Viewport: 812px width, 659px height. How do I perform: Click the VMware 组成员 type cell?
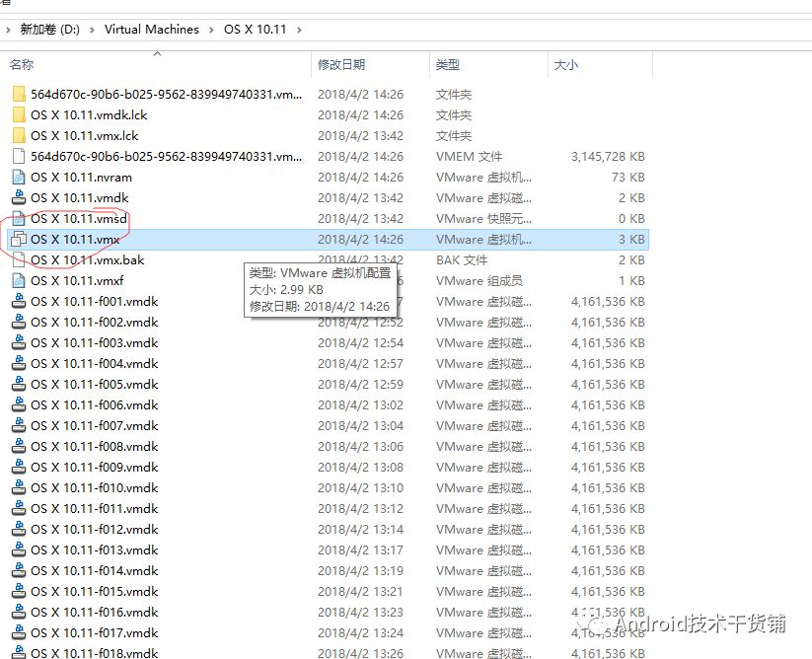click(480, 280)
